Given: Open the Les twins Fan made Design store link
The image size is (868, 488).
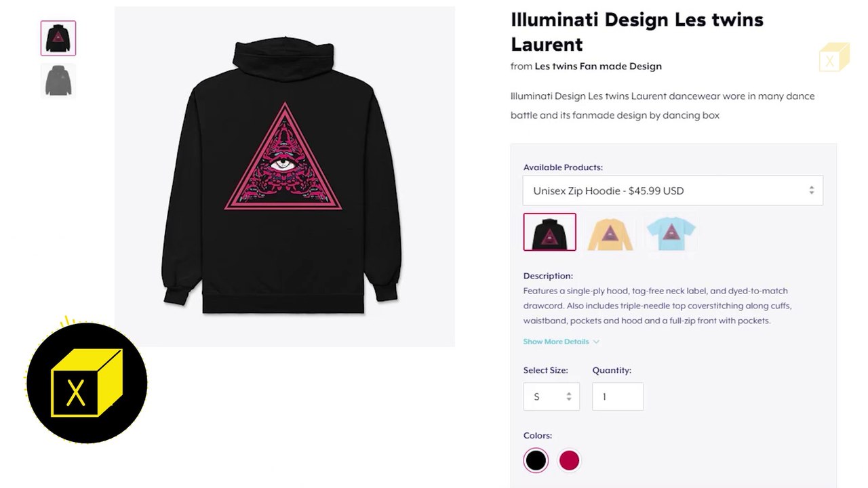Looking at the screenshot, I should pyautogui.click(x=597, y=66).
